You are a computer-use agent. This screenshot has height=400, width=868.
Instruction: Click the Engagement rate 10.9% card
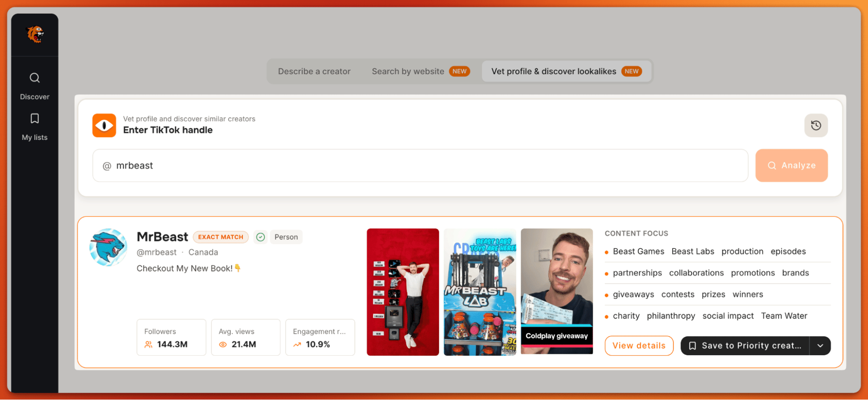(320, 338)
